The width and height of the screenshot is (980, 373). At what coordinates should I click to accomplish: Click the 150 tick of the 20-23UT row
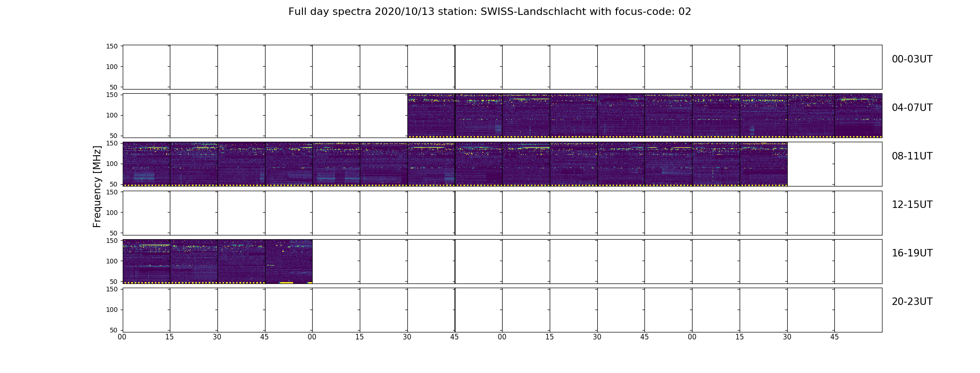(112, 289)
